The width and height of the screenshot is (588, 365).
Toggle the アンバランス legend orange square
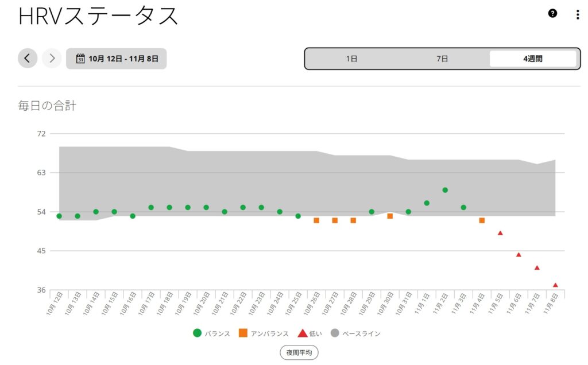pos(243,333)
